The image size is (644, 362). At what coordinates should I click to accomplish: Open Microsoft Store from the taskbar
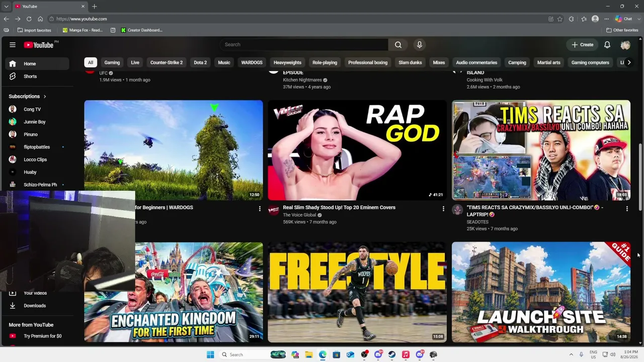click(337, 354)
